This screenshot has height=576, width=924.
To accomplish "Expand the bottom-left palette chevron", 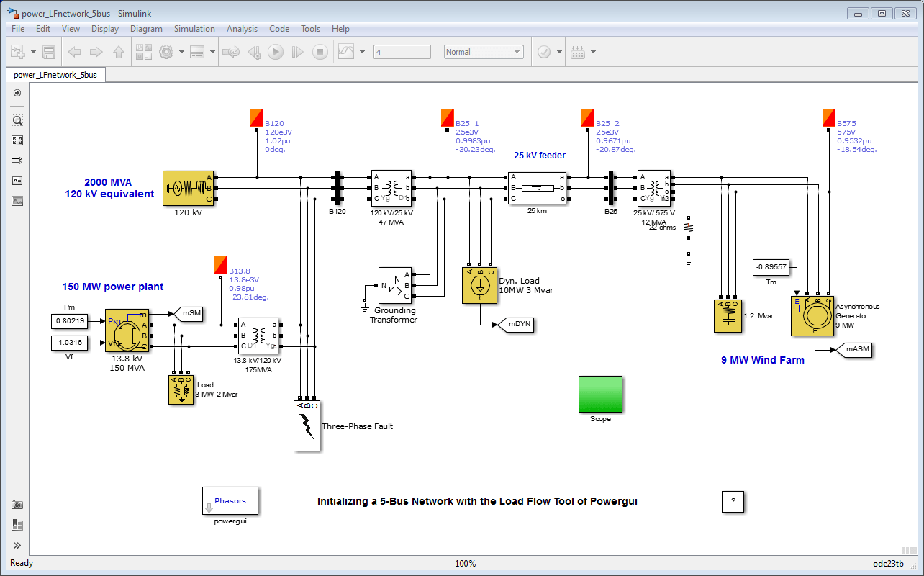I will [x=17, y=545].
